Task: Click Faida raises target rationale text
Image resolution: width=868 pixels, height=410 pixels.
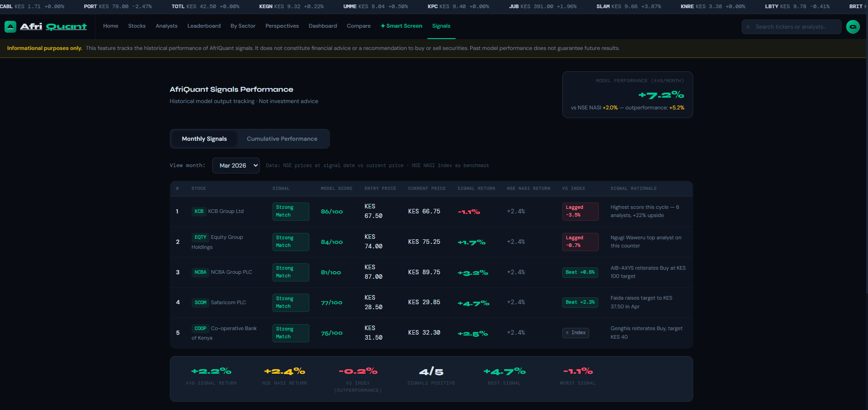Action: (641, 302)
